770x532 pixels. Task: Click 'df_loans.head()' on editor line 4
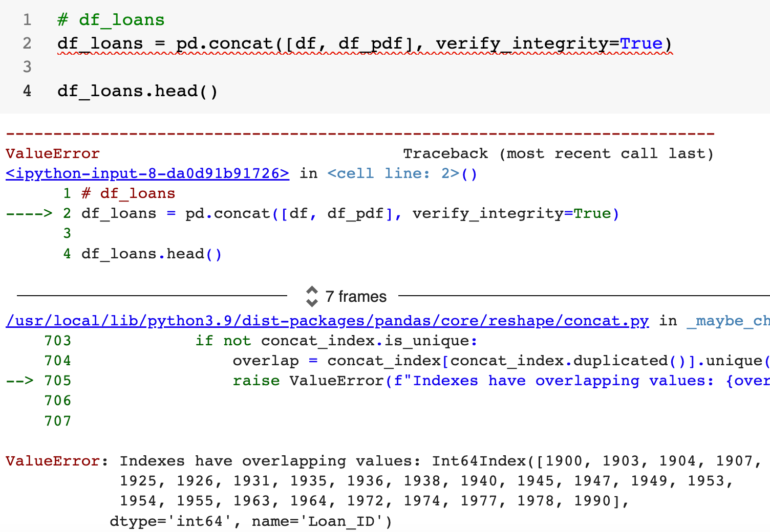coord(138,91)
